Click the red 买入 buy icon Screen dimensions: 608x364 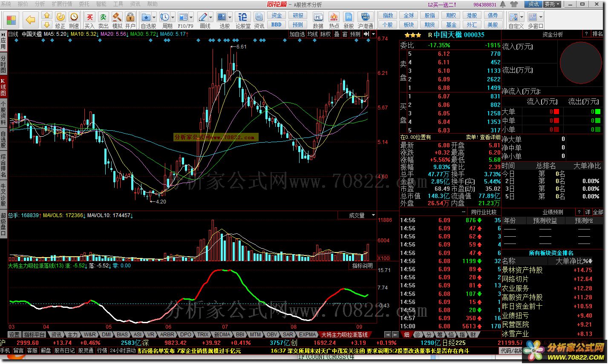point(89,20)
